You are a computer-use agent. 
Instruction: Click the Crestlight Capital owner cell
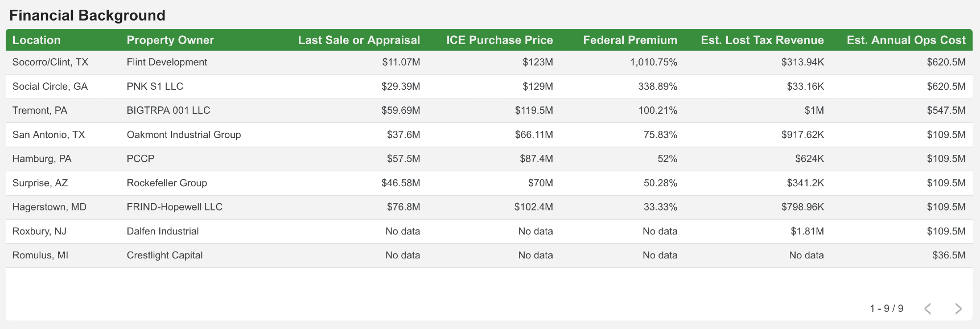tap(165, 255)
